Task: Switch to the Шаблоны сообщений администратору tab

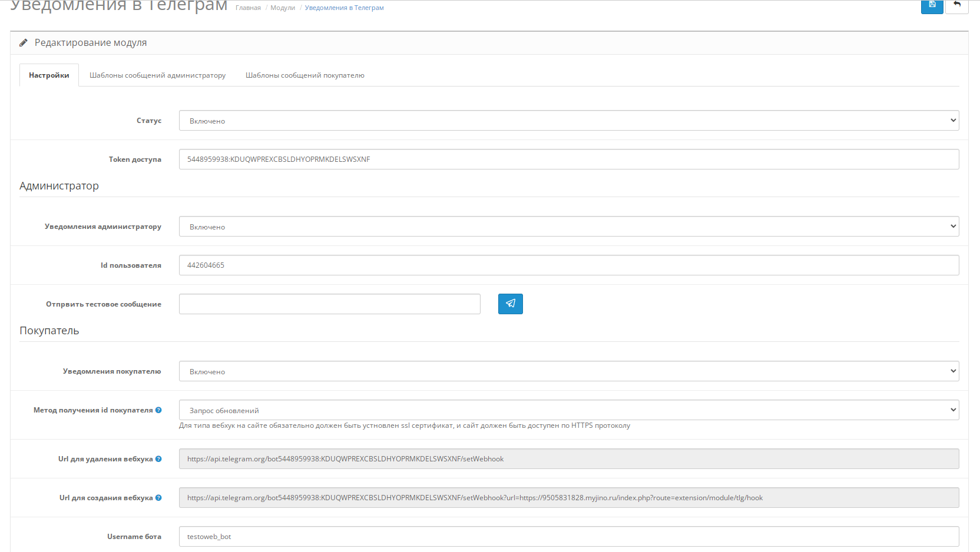Action: [157, 75]
